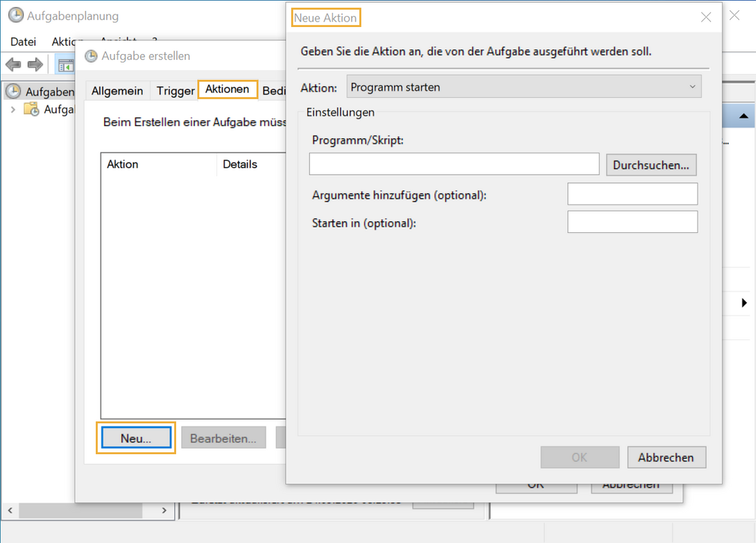Expand the Aufgabenplanung-Bibliothek tree node

click(x=13, y=109)
